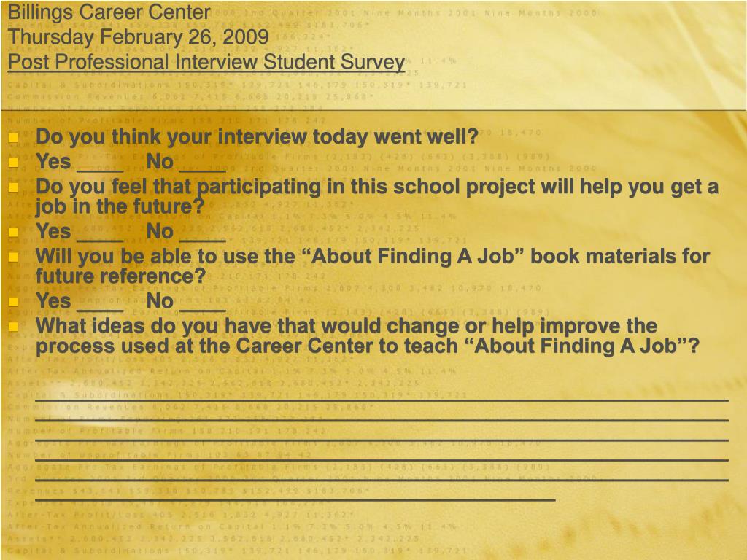Click the bullet next to first Yes/No row
Viewport: 747px width, 560px height.
(13, 163)
